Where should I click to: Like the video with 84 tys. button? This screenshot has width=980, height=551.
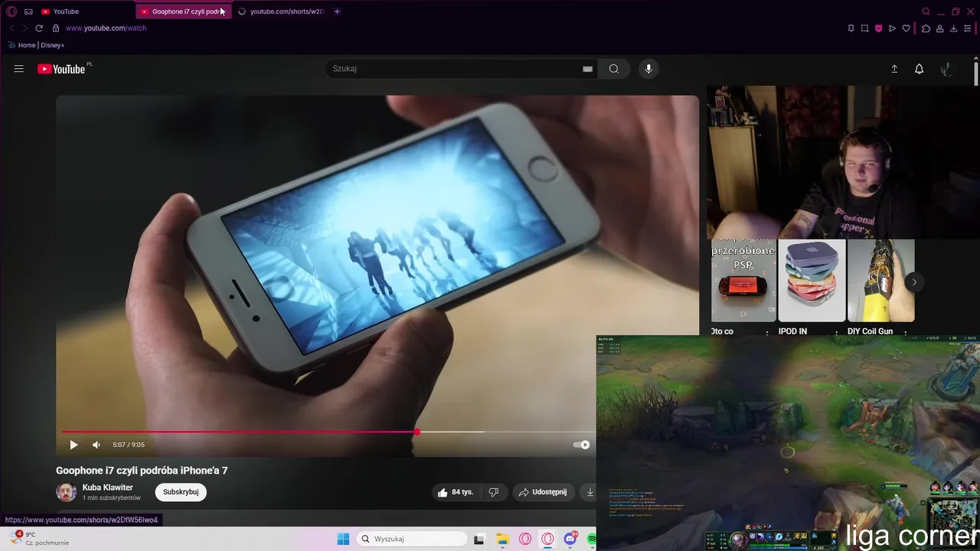tap(456, 492)
